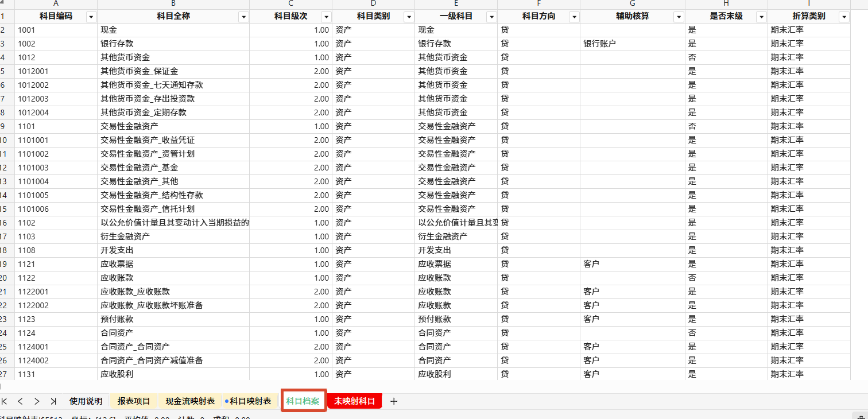This screenshot has width=868, height=419.
Task: Switch to the 现金流映射表 sheet tab
Action: (x=190, y=401)
